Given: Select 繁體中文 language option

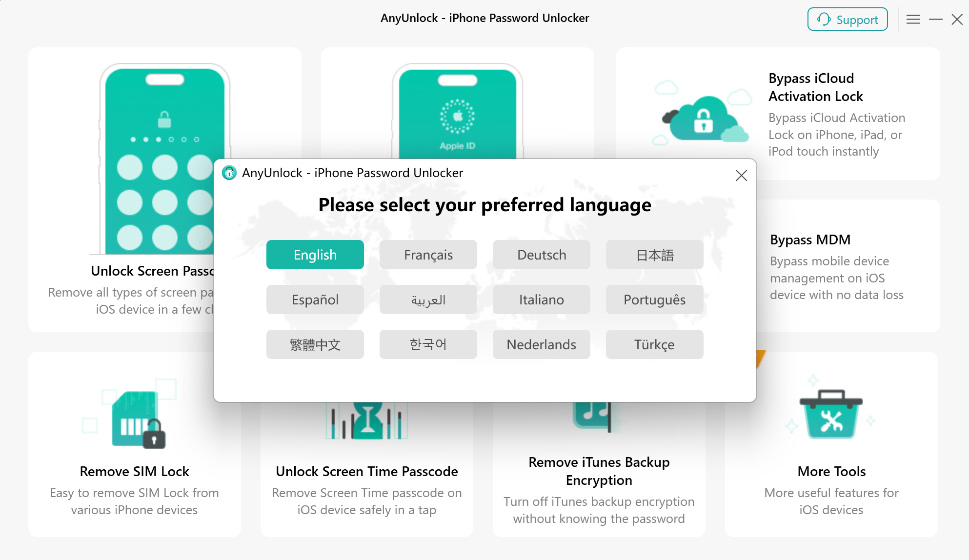Looking at the screenshot, I should coord(315,344).
